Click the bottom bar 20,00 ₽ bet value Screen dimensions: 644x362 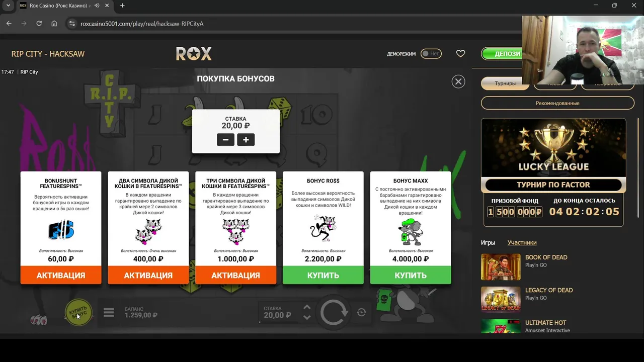pyautogui.click(x=277, y=315)
